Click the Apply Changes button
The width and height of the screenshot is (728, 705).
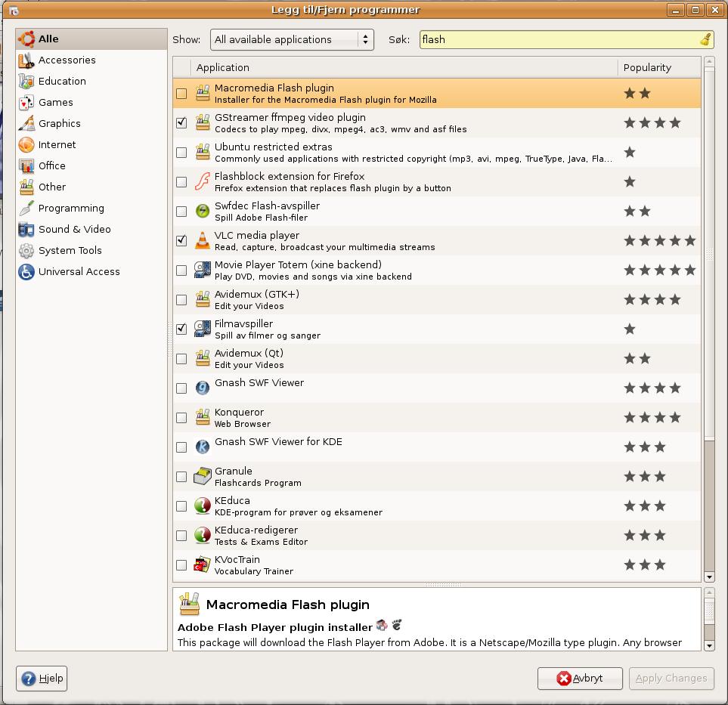click(671, 679)
